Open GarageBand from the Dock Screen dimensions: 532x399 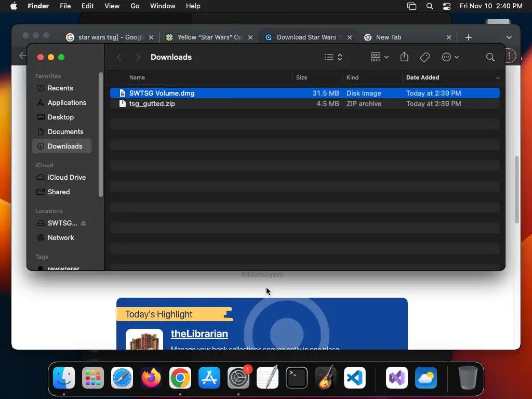point(326,378)
